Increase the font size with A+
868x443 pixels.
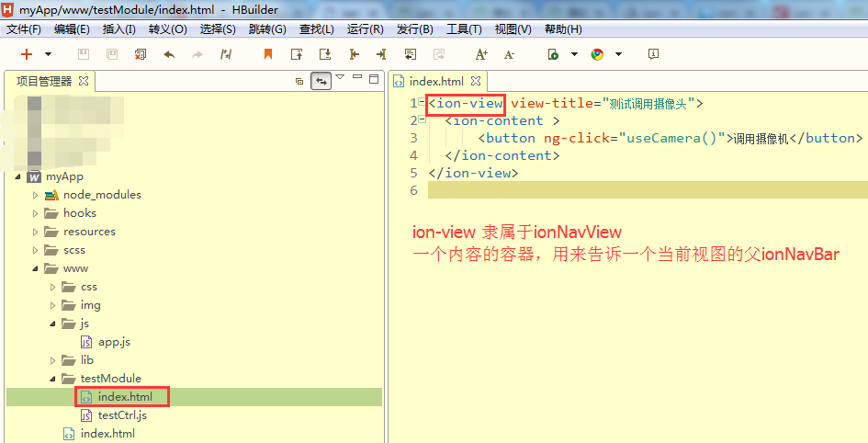point(481,54)
